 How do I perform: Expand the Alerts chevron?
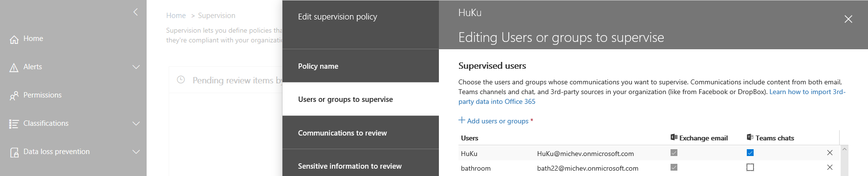[136, 67]
